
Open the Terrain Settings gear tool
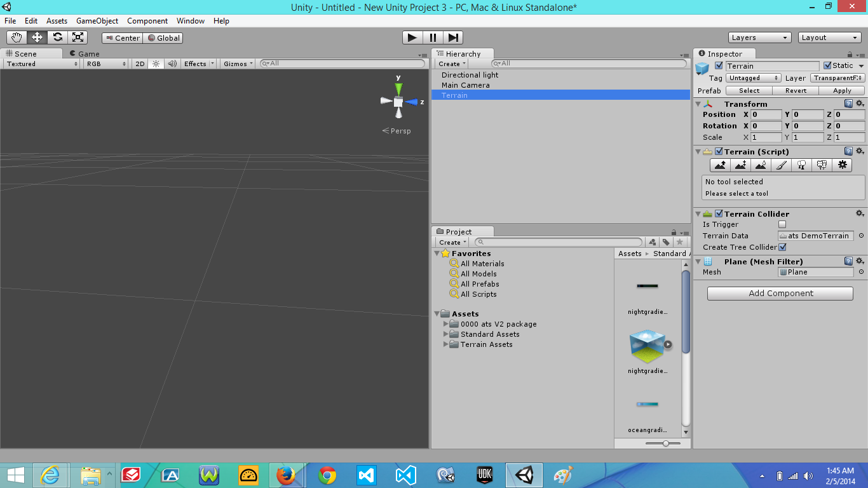tap(843, 165)
